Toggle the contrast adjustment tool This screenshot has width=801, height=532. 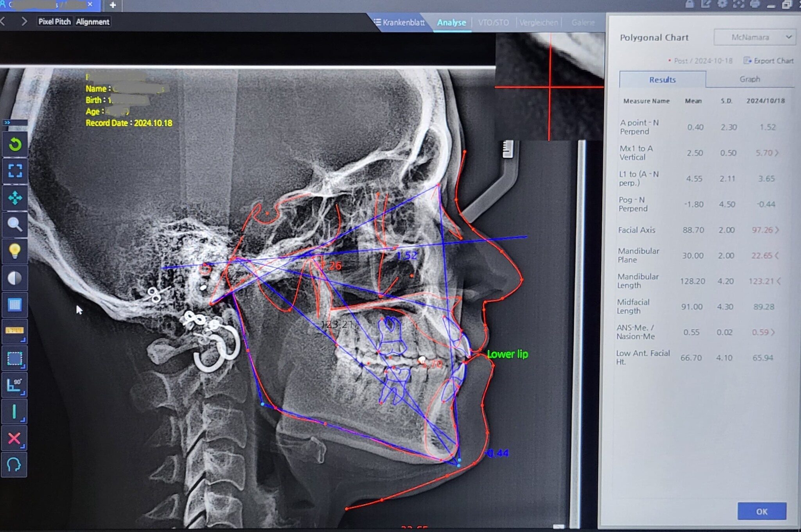(x=15, y=279)
